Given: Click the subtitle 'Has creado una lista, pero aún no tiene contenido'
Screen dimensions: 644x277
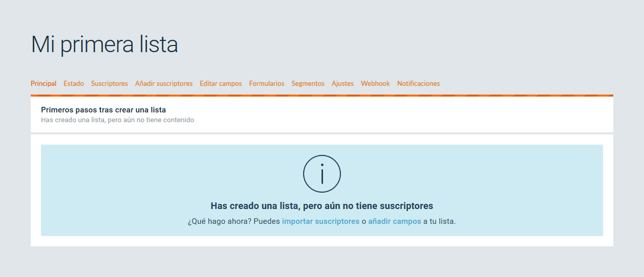Looking at the screenshot, I should tap(117, 120).
